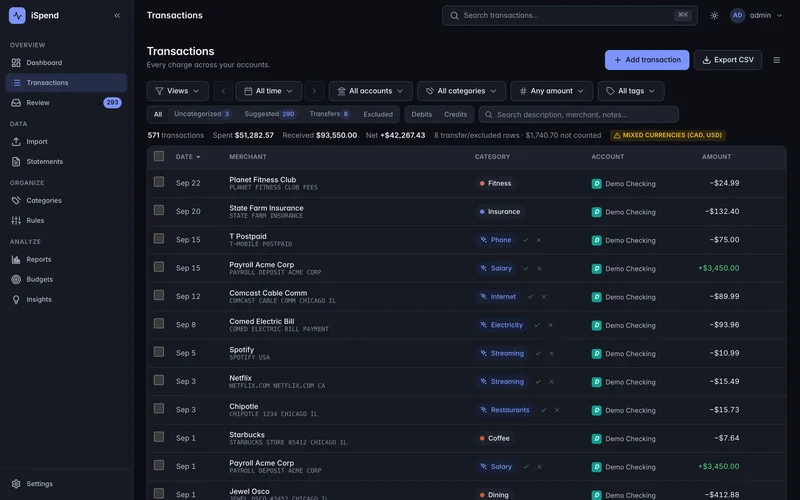
Task: Go to the next period arrow
Action: [314, 91]
